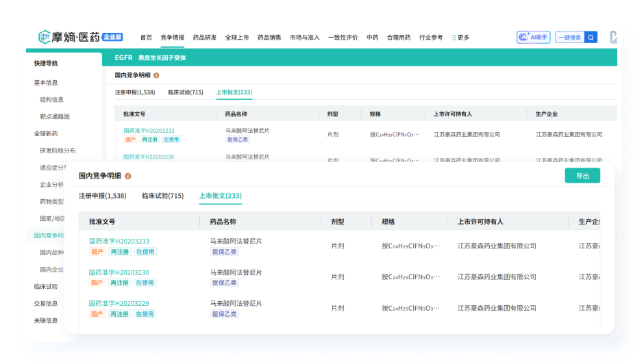Open 药品销售 menu item
644x364 pixels.
[269, 38]
